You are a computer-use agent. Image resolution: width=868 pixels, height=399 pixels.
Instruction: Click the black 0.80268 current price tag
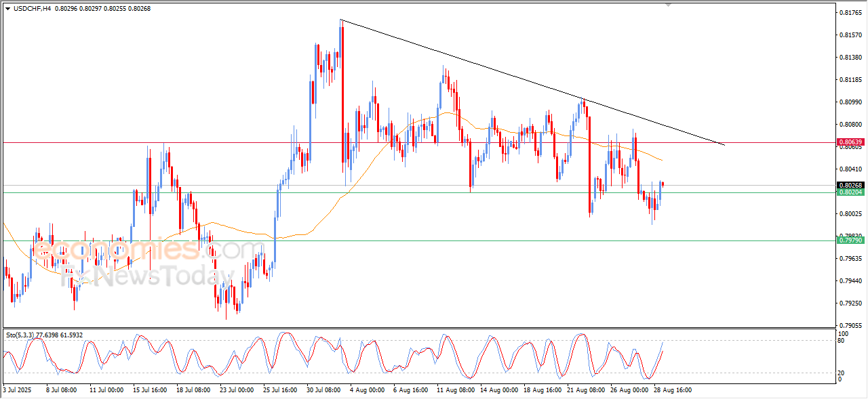(x=850, y=186)
